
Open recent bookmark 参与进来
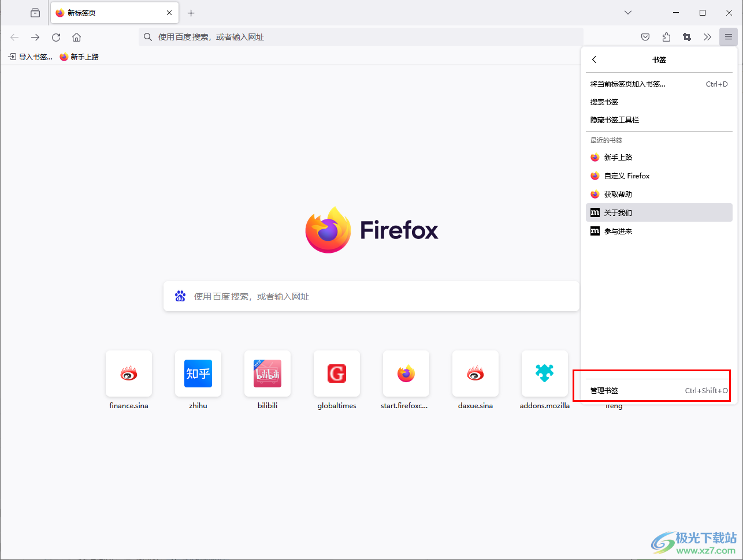(659, 231)
